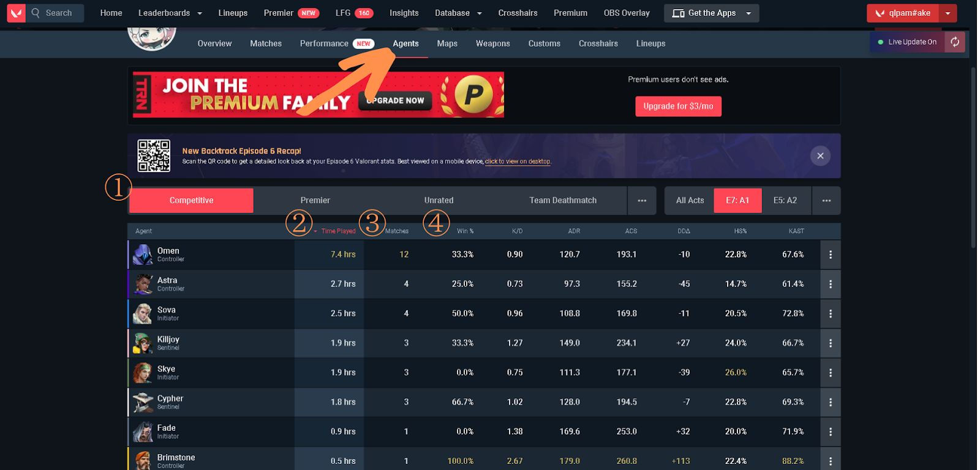Click the Skye agent portrait
Image resolution: width=980 pixels, height=470 pixels.
(143, 373)
